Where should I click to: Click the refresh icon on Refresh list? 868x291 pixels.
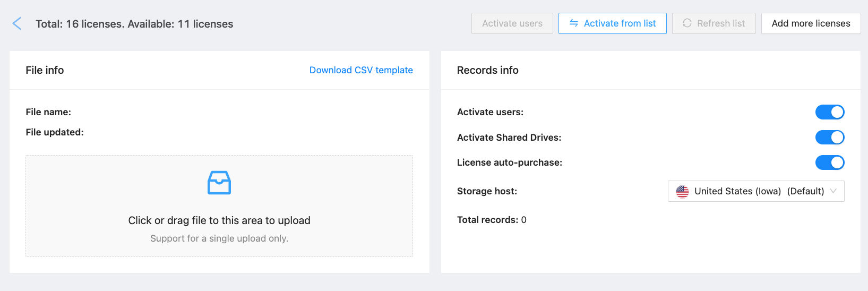[x=687, y=23]
